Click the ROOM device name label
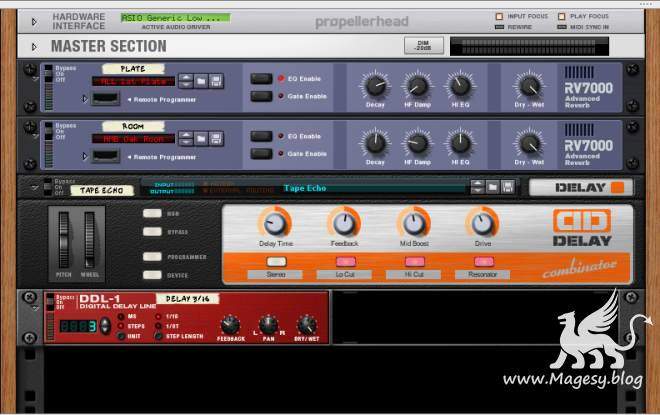The height and width of the screenshot is (415, 660). (x=133, y=126)
